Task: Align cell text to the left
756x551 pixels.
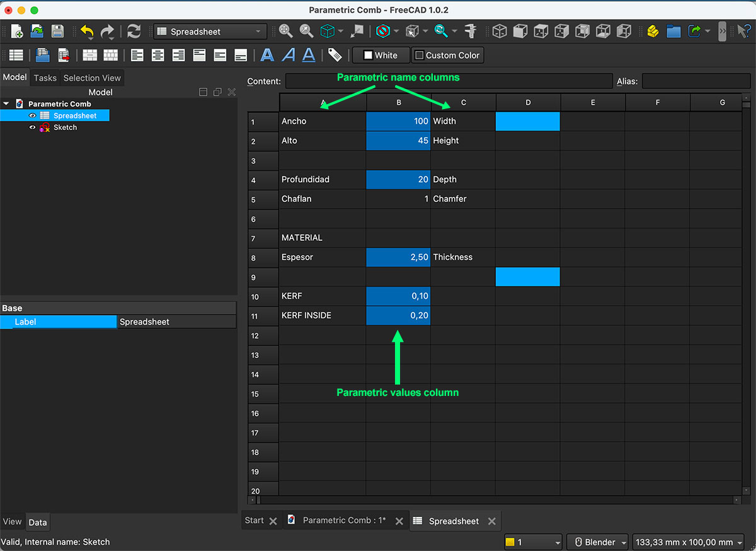Action: click(137, 55)
